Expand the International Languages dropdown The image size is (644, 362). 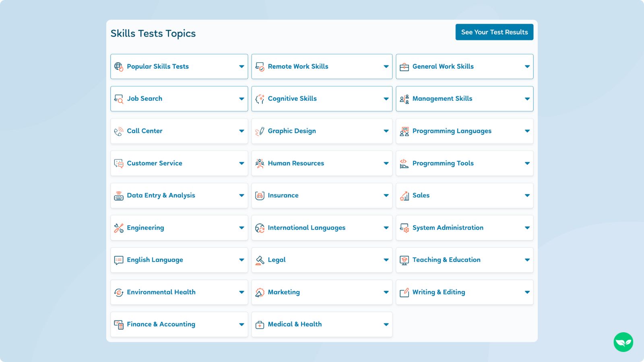point(386,227)
